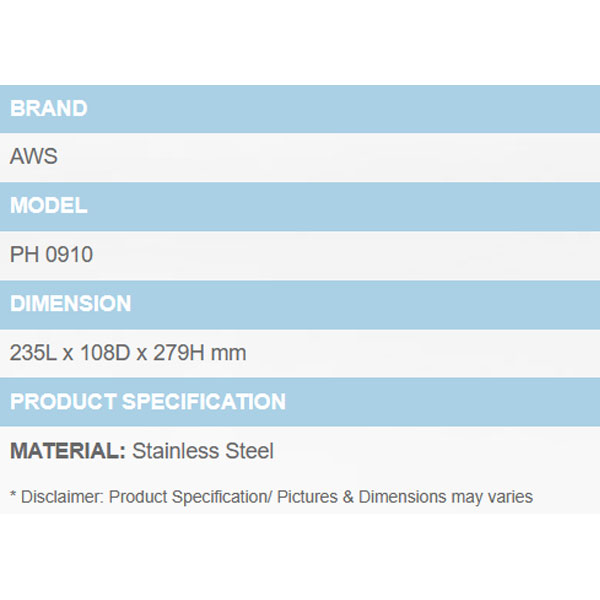Image resolution: width=600 pixels, height=600 pixels.
Task: Click the word PRODUCT in the header
Action: (62, 402)
